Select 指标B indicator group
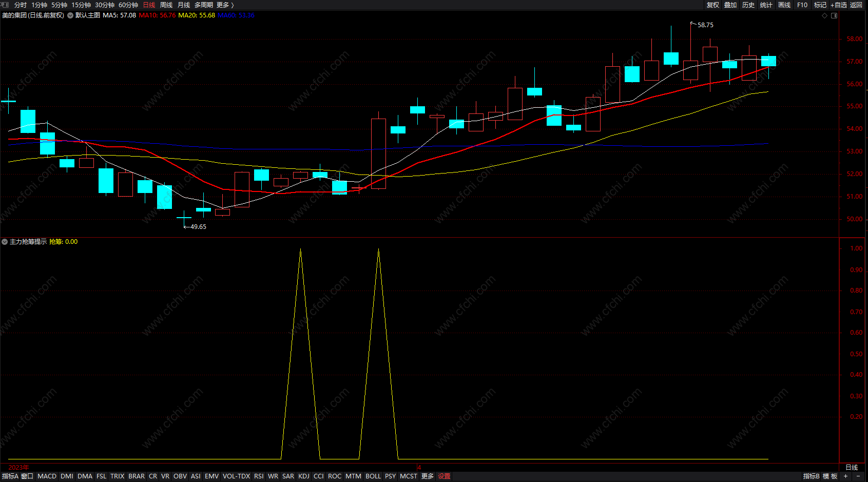The width and height of the screenshot is (868, 482). tap(812, 476)
